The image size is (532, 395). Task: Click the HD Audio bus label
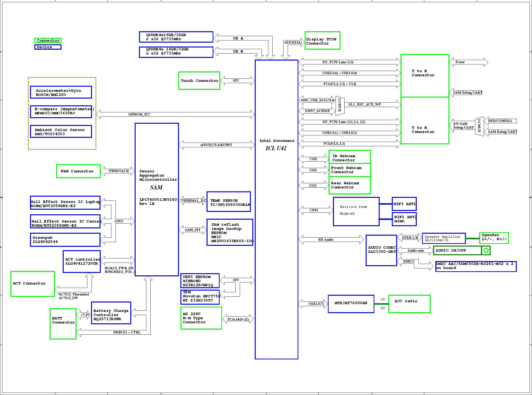click(x=326, y=240)
